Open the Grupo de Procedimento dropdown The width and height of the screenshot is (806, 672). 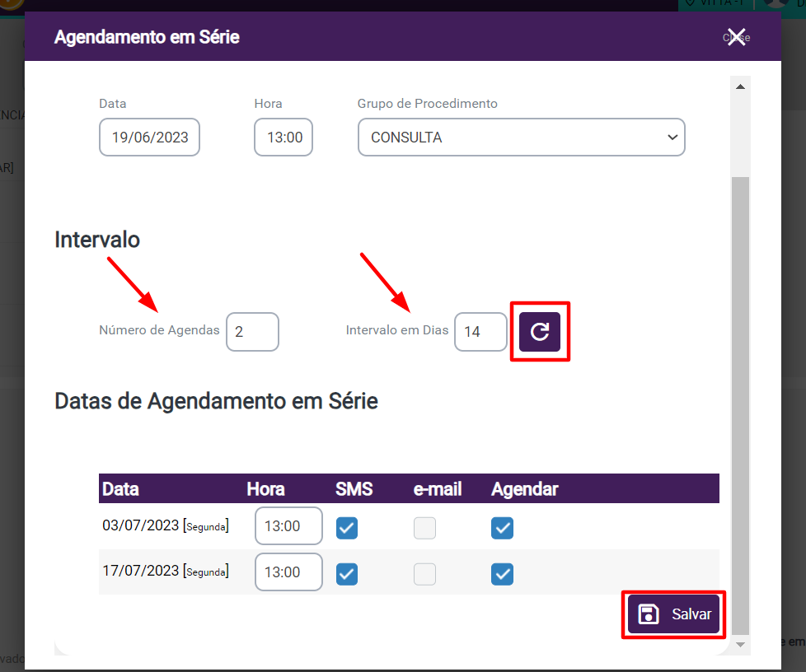pyautogui.click(x=521, y=138)
